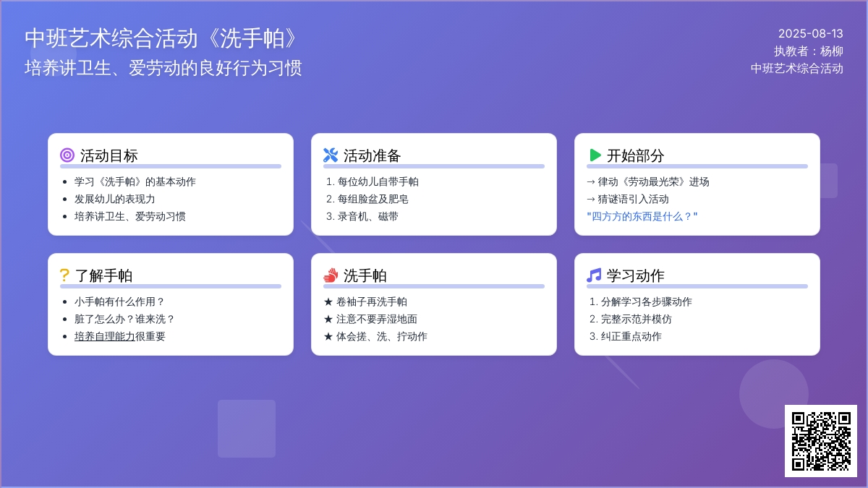Click the 活动准备 card heading
This screenshot has width=868, height=488.
click(x=373, y=155)
